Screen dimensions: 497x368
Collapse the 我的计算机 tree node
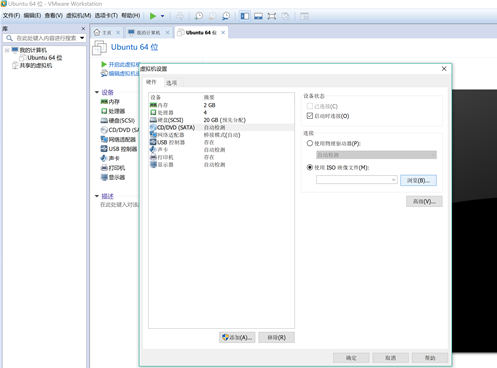click(7, 50)
